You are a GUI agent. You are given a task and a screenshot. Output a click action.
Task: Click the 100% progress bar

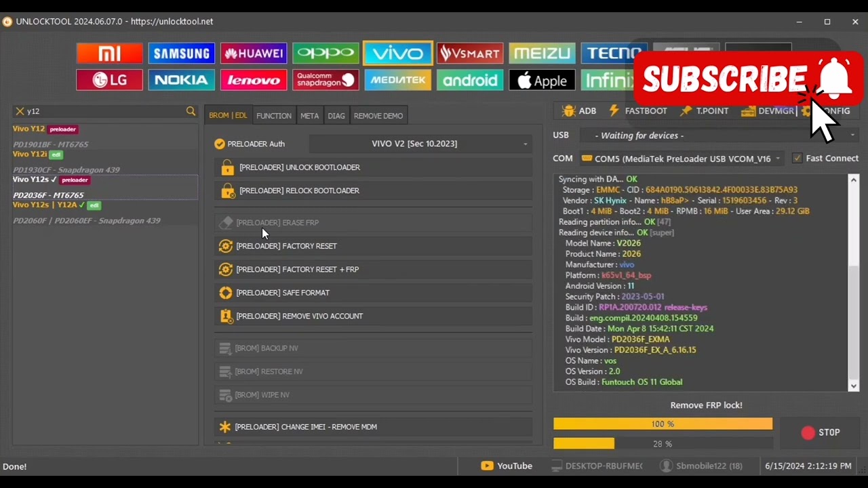click(663, 424)
